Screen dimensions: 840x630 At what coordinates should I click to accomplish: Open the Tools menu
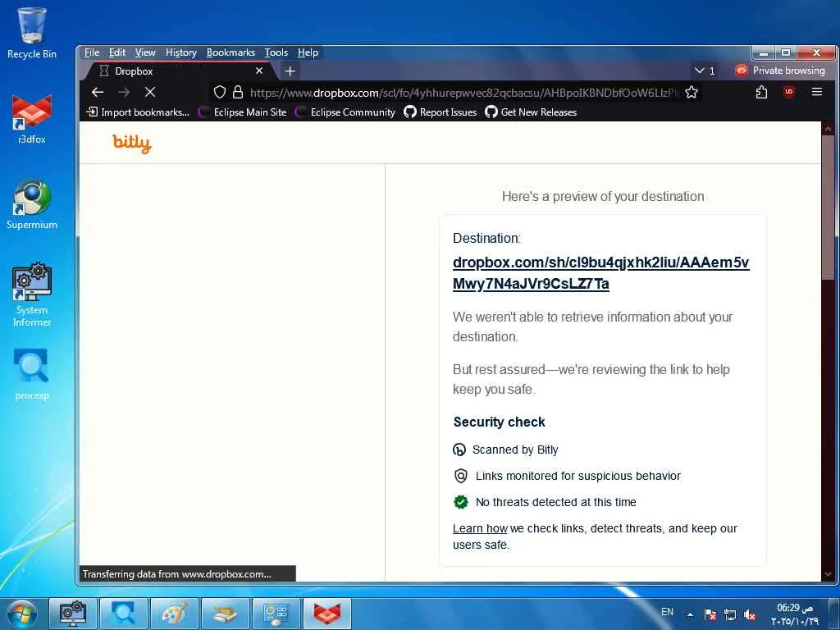[276, 52]
